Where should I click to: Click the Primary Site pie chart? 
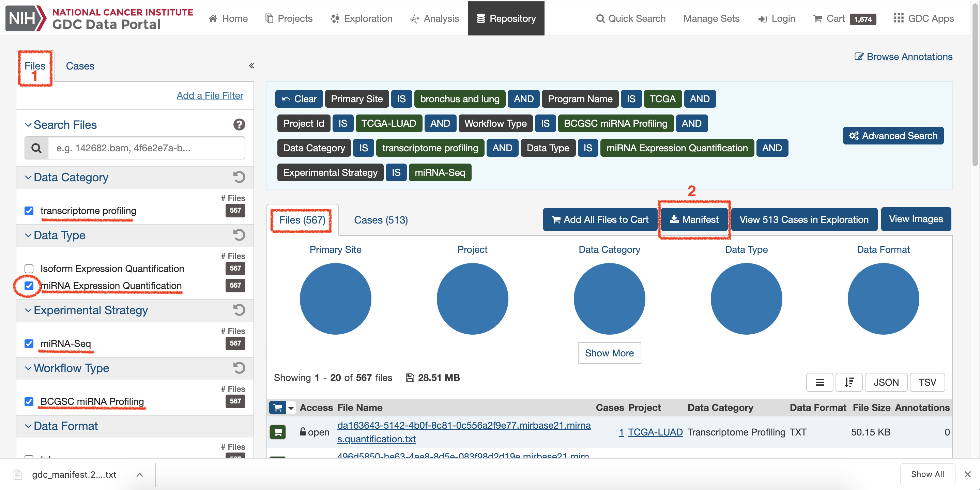(335, 298)
